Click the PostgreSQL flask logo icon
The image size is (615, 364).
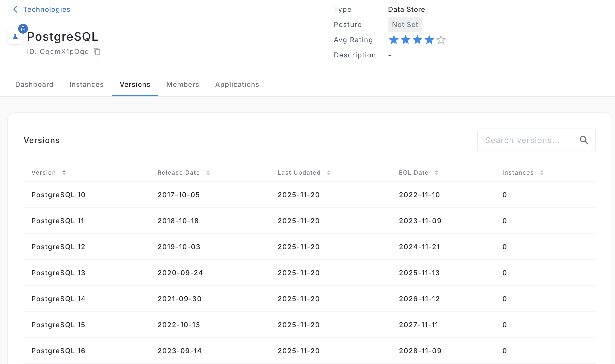click(15, 37)
